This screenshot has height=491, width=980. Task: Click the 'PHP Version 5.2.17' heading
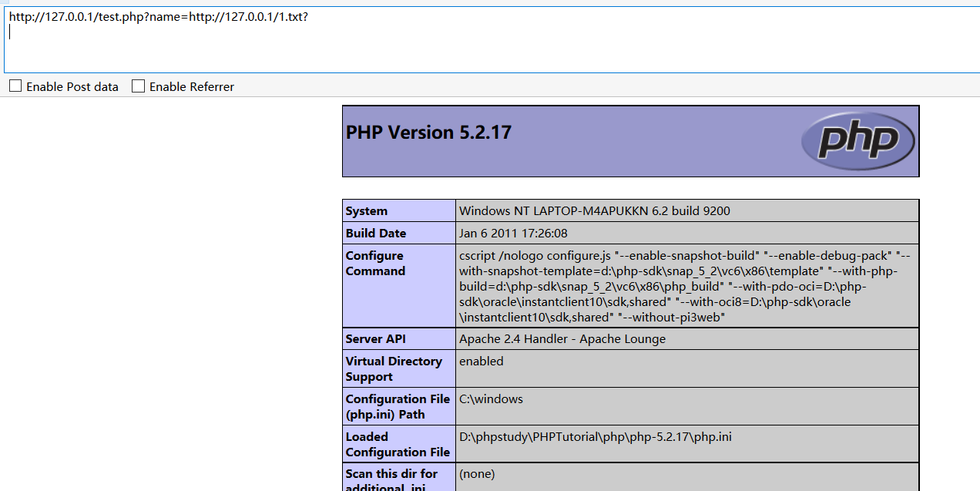tap(428, 133)
